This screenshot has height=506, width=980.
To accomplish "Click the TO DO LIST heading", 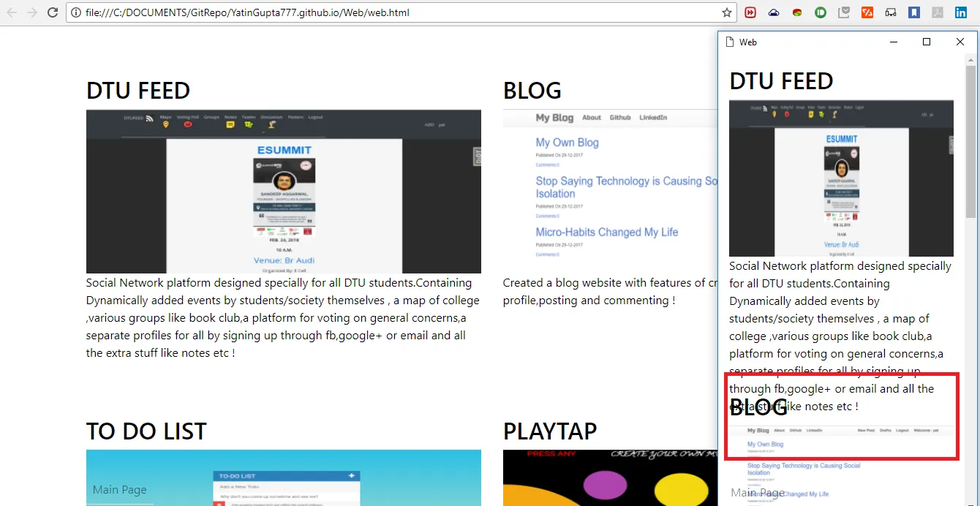I will (x=146, y=431).
